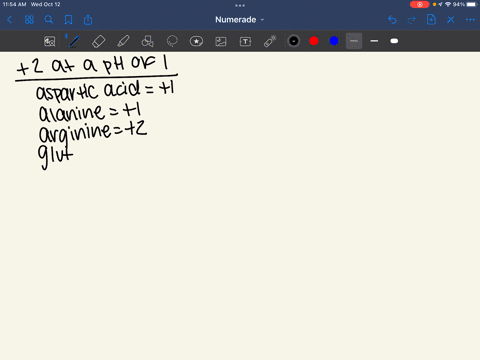Select the zoom window tool
This screenshot has height=360, width=480.
(50, 41)
